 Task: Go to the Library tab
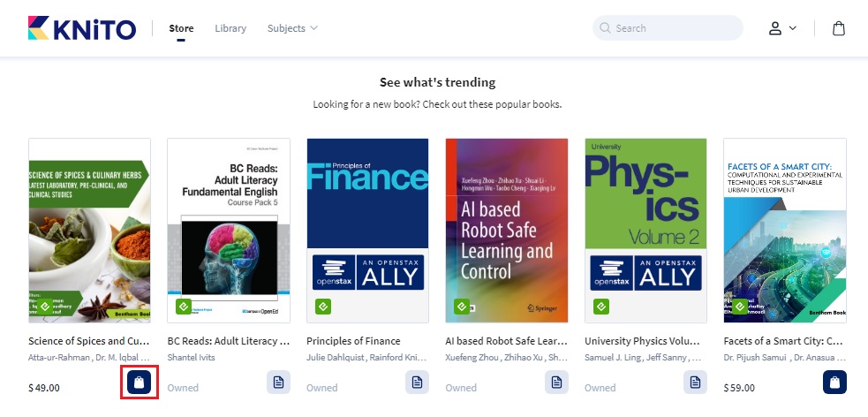(x=230, y=28)
